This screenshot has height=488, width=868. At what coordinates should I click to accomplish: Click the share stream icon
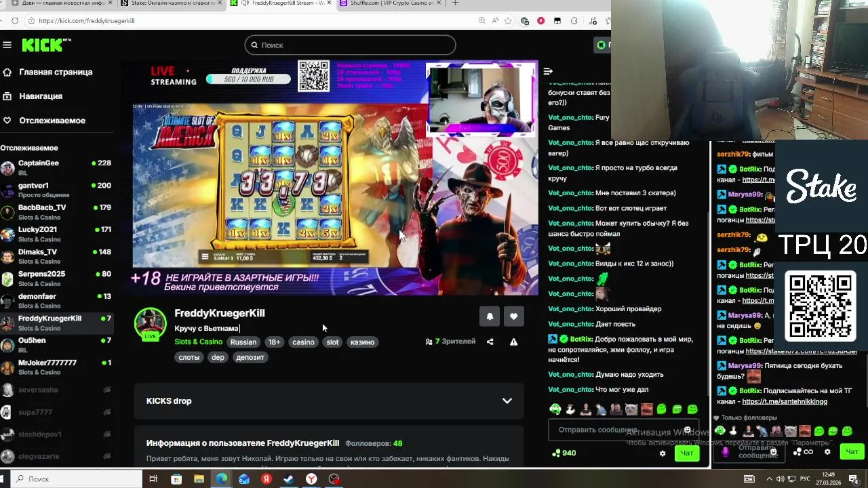490,342
